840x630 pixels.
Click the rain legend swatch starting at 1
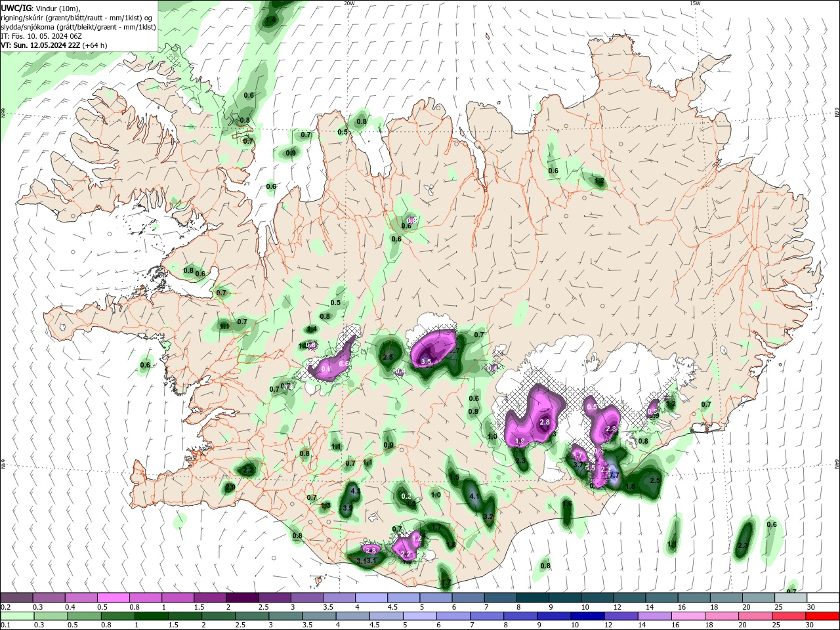(x=151, y=616)
